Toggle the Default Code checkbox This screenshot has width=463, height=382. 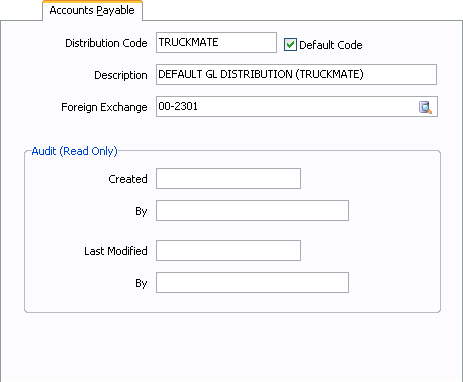(x=290, y=44)
